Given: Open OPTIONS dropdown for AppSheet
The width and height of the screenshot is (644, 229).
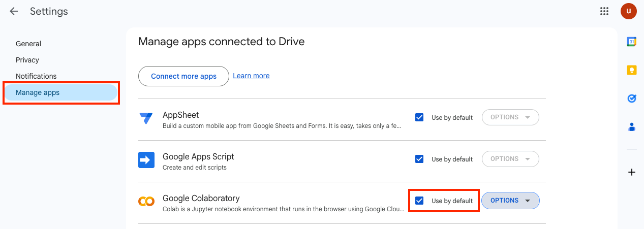Looking at the screenshot, I should (x=510, y=117).
